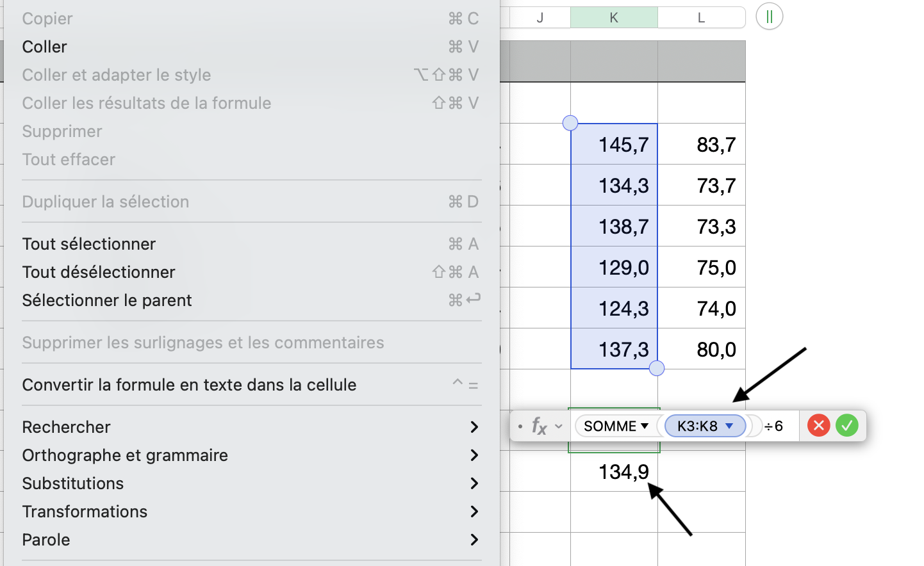Click cell containing 134,9

coord(614,472)
